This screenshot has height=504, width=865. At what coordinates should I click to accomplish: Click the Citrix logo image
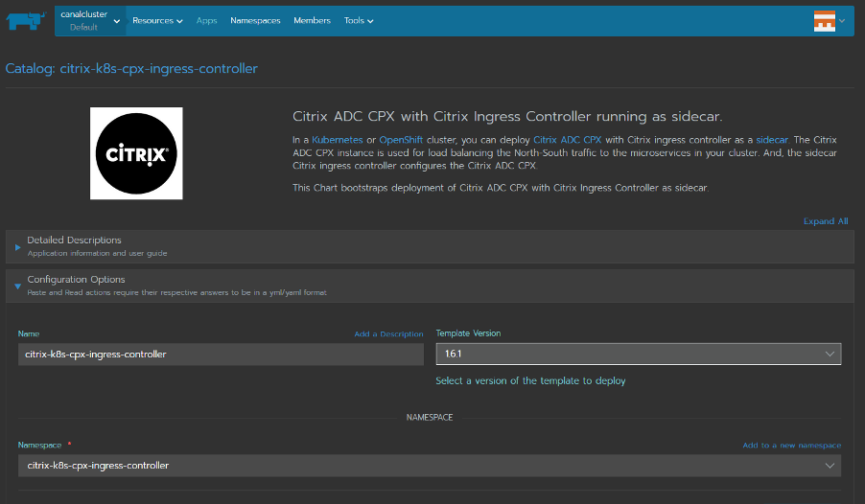pos(136,153)
